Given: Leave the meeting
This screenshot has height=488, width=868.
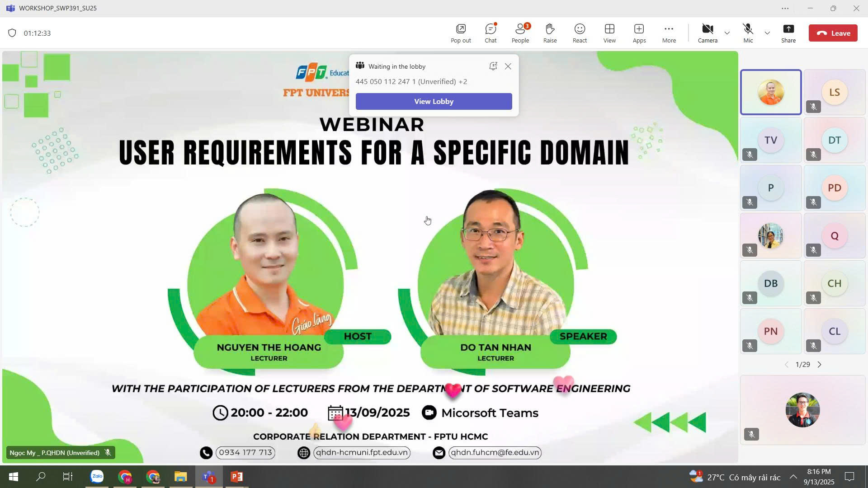Looking at the screenshot, I should 833,33.
